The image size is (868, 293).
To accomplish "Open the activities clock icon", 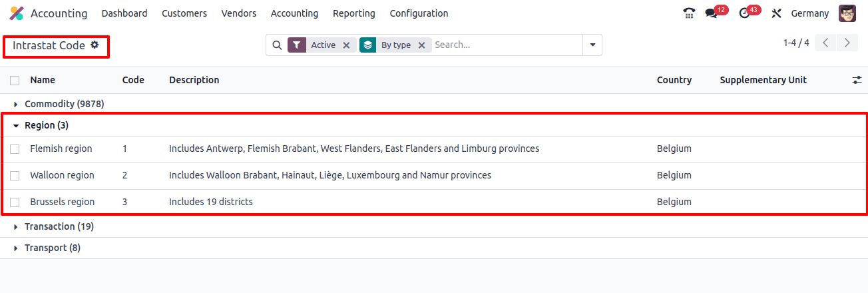I will coord(744,13).
